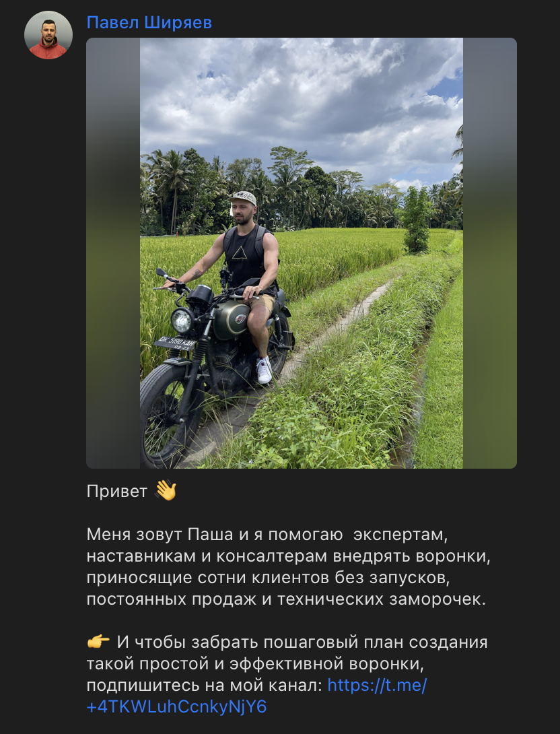Open the photo of man on motorcycle
This screenshot has width=560, height=734.
coord(302,253)
